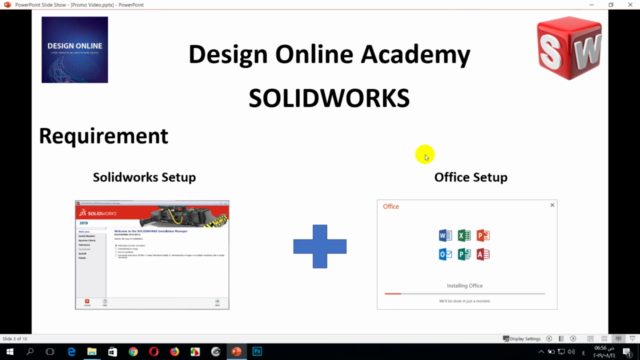Launch Microsoft Edge from the taskbar
The image size is (640, 360).
[x=71, y=352]
